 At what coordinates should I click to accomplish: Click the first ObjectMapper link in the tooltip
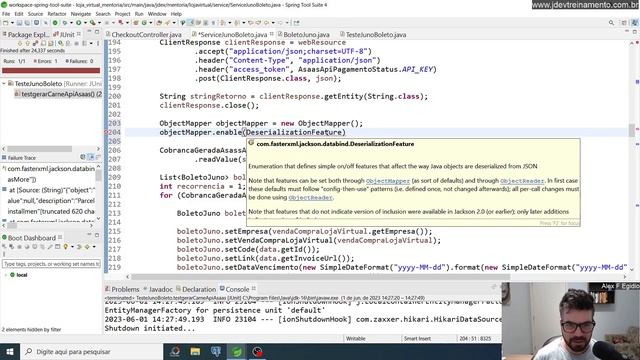tap(388, 181)
